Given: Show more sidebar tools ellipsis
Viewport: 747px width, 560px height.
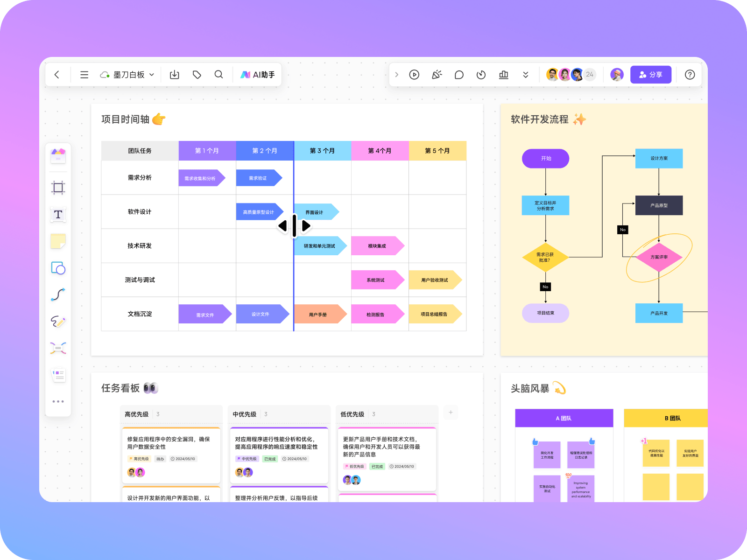Looking at the screenshot, I should pyautogui.click(x=58, y=401).
